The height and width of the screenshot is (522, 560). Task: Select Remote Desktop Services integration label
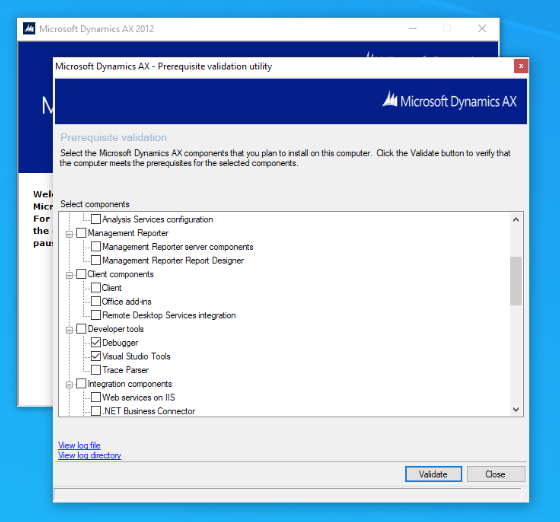click(x=169, y=315)
